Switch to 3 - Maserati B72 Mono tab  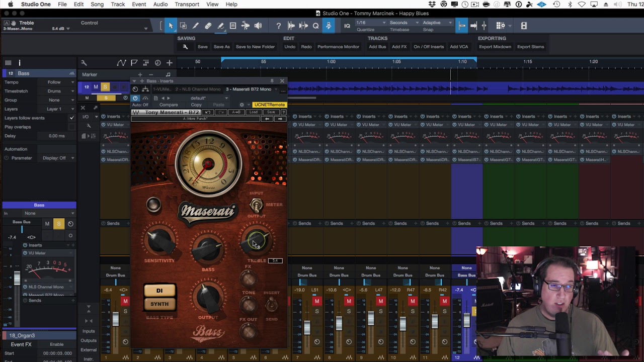pos(249,89)
